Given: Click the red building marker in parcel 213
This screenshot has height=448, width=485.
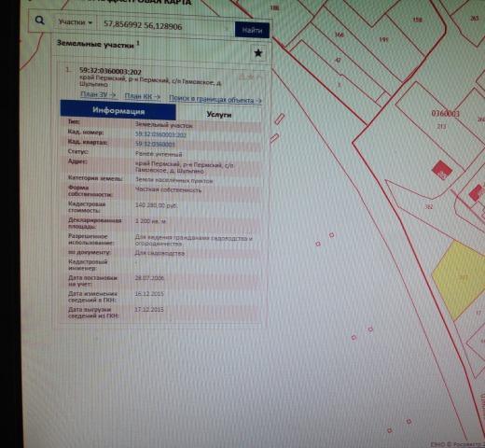Looking at the screenshot, I should [x=442, y=170].
